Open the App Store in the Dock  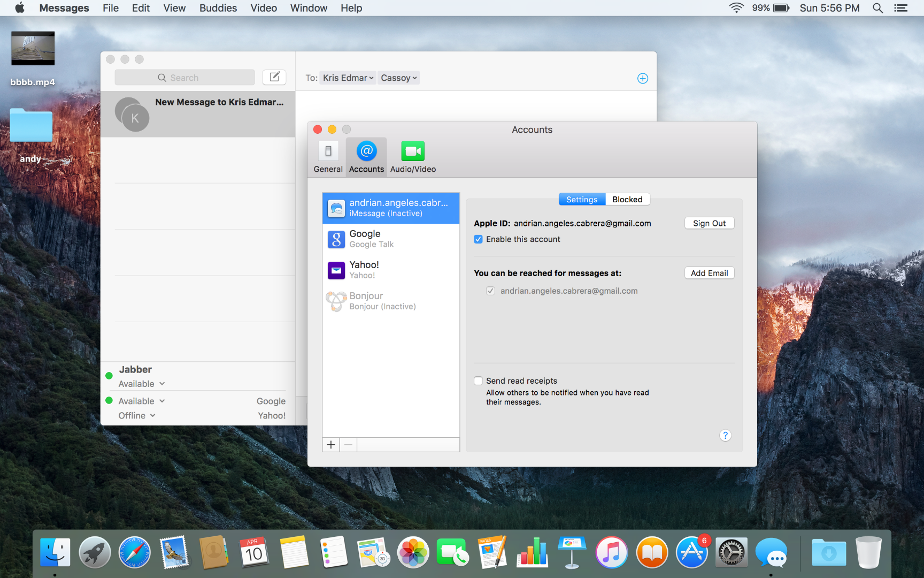[692, 552]
